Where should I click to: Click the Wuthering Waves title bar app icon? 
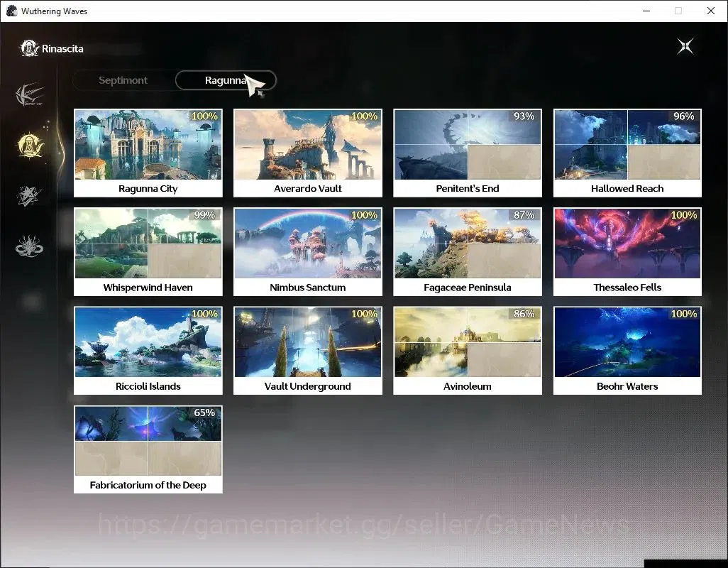(x=11, y=11)
